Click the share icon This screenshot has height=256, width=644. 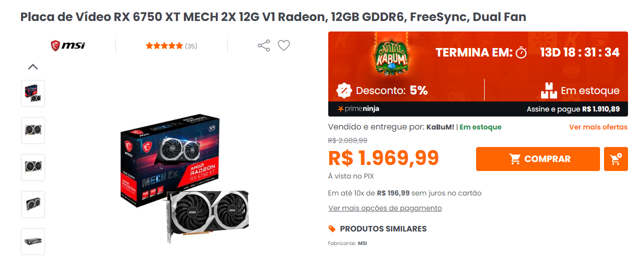pyautogui.click(x=264, y=45)
